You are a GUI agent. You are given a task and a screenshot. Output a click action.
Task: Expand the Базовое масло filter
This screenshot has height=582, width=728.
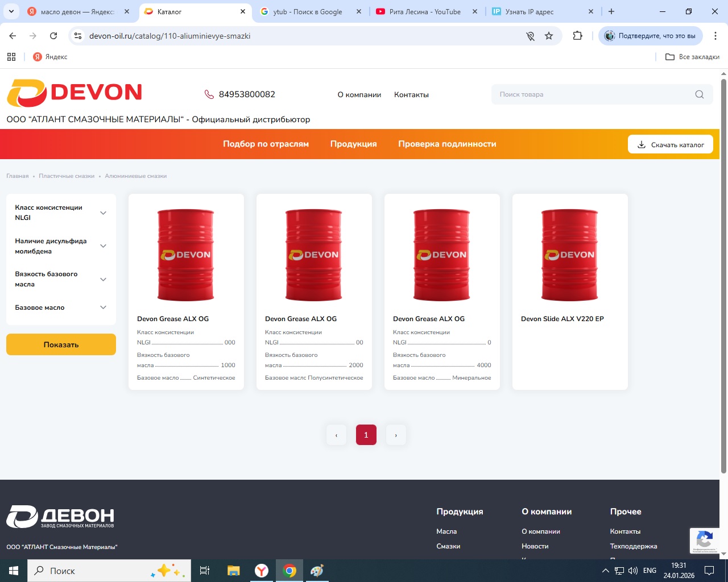tap(61, 307)
